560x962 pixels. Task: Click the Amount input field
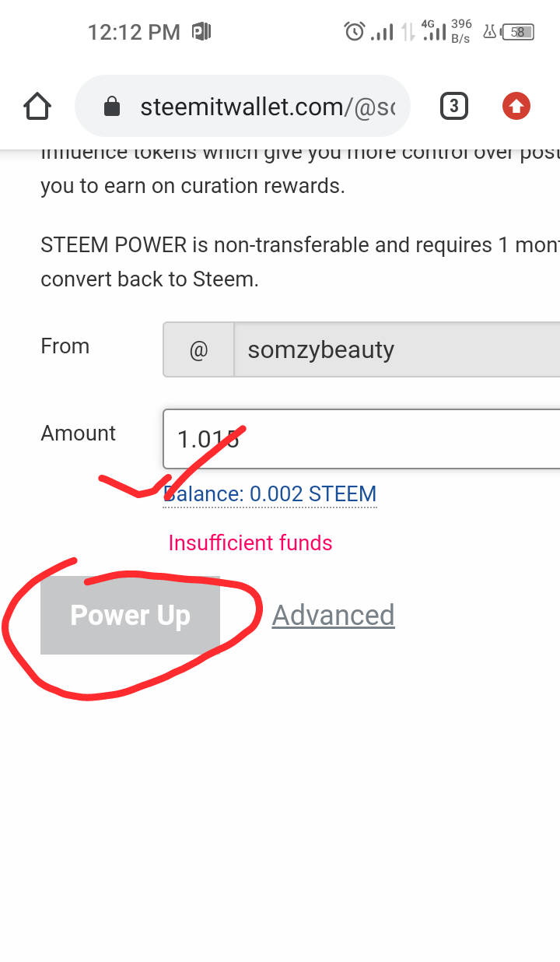tap(362, 439)
